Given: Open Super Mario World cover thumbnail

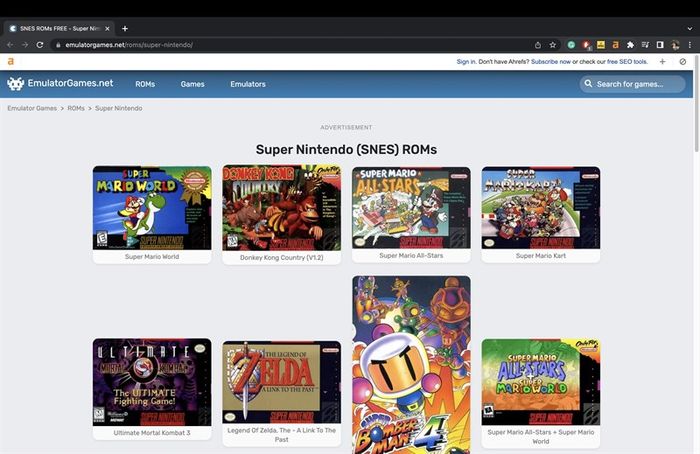Looking at the screenshot, I should [x=152, y=208].
